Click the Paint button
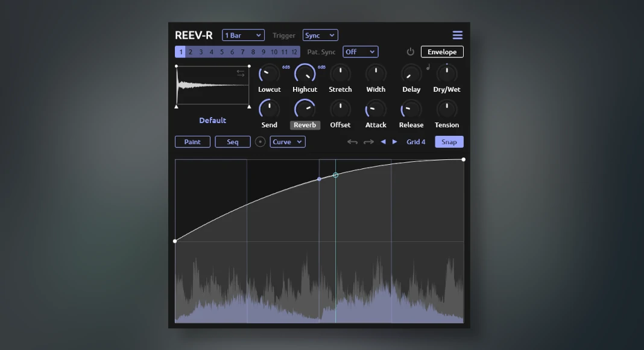Viewport: 644px width, 350px height. [192, 142]
